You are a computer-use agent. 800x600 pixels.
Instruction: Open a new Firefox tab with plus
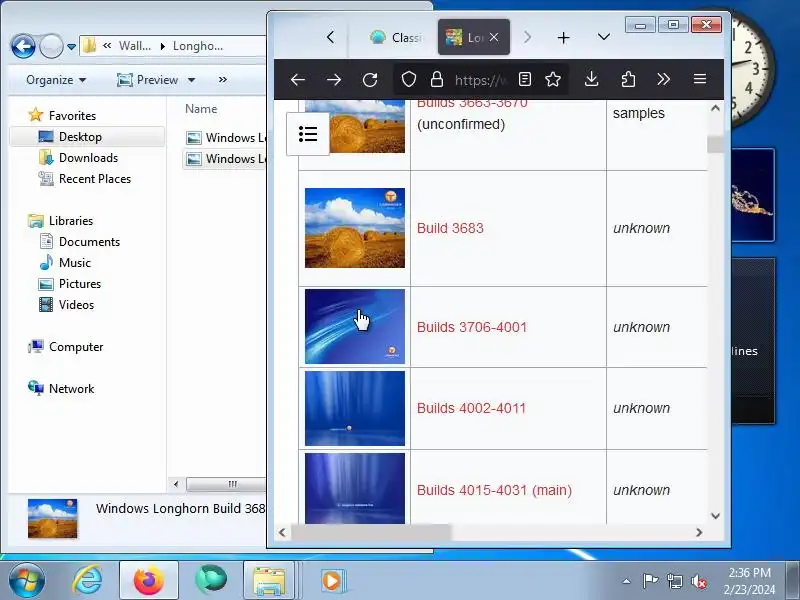tap(563, 38)
